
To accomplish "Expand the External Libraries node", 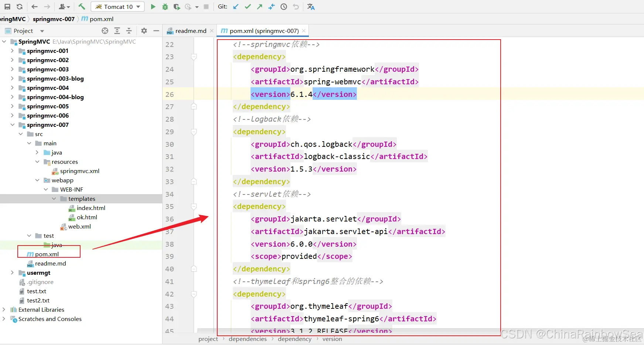I will click(4, 310).
